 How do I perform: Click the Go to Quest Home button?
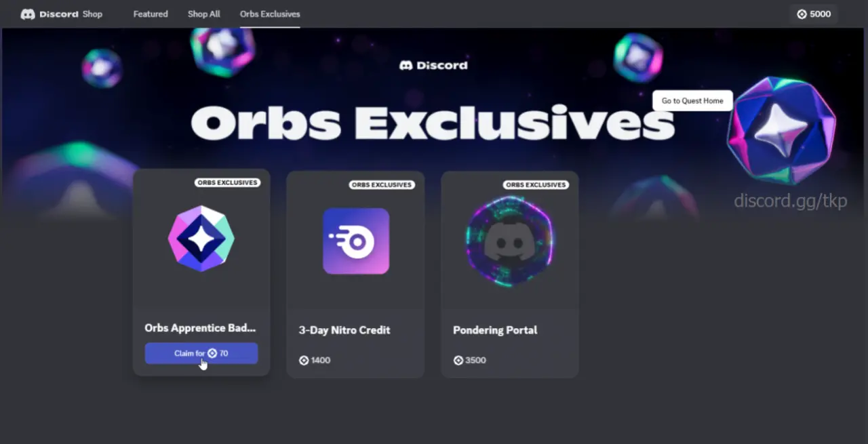coord(692,100)
